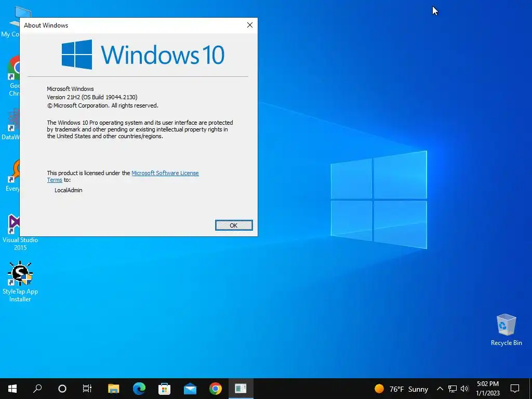Click the LocalAdmin licensee name
The height and width of the screenshot is (399, 532).
69,190
